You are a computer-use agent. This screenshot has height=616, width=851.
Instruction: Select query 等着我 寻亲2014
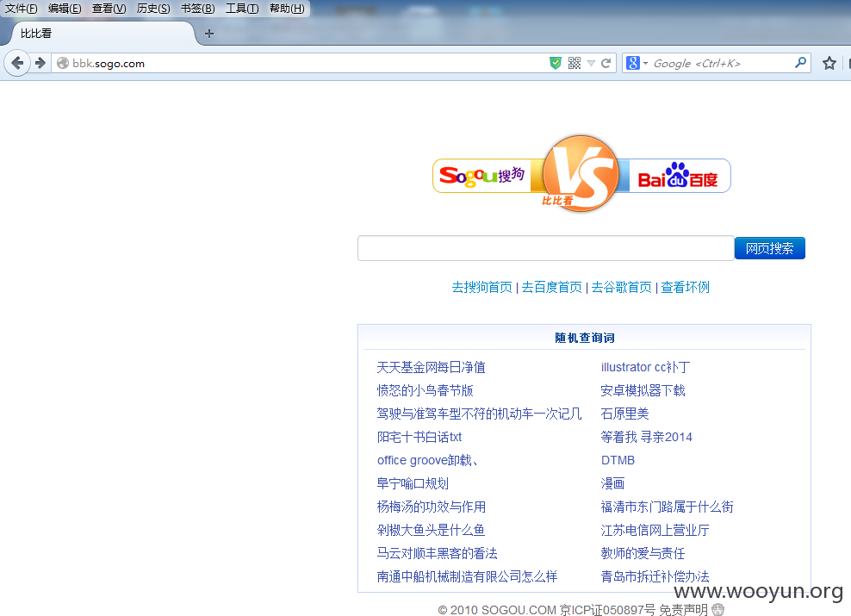pos(646,438)
